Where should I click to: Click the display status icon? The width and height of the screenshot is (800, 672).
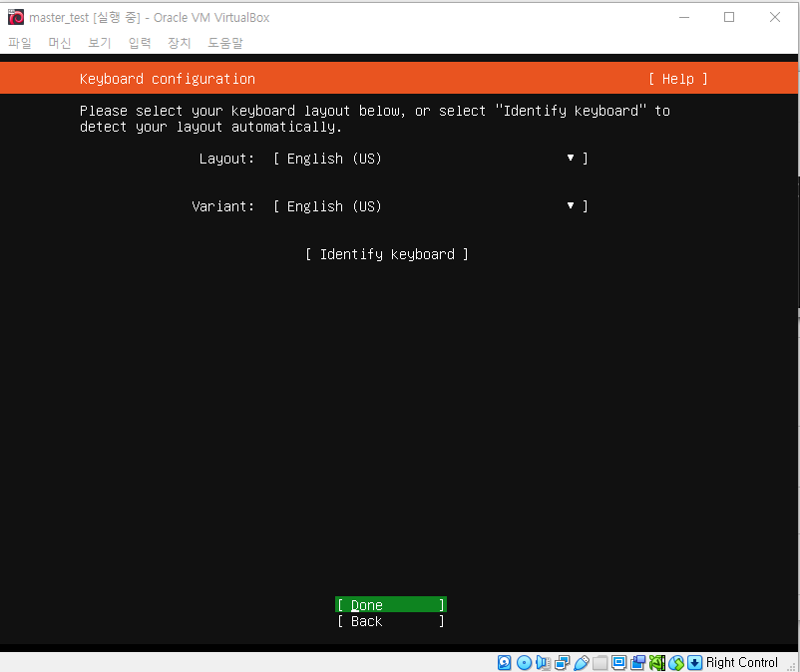click(618, 662)
